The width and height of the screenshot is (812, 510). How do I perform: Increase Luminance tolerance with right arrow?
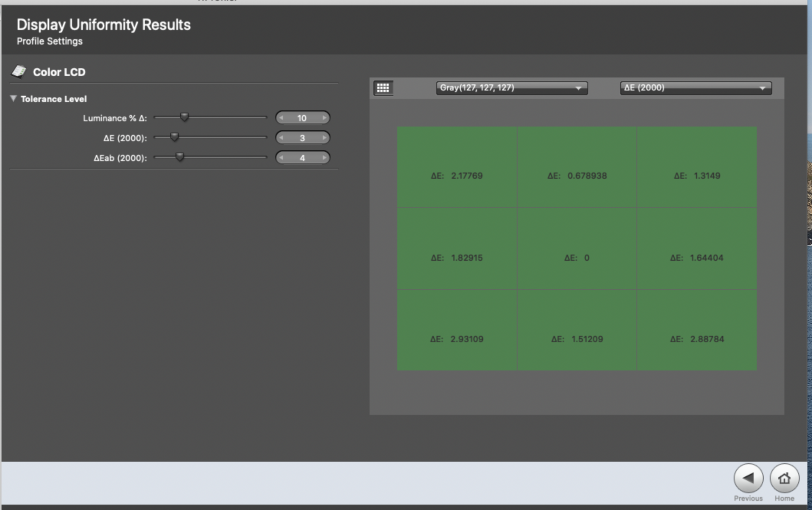(324, 118)
